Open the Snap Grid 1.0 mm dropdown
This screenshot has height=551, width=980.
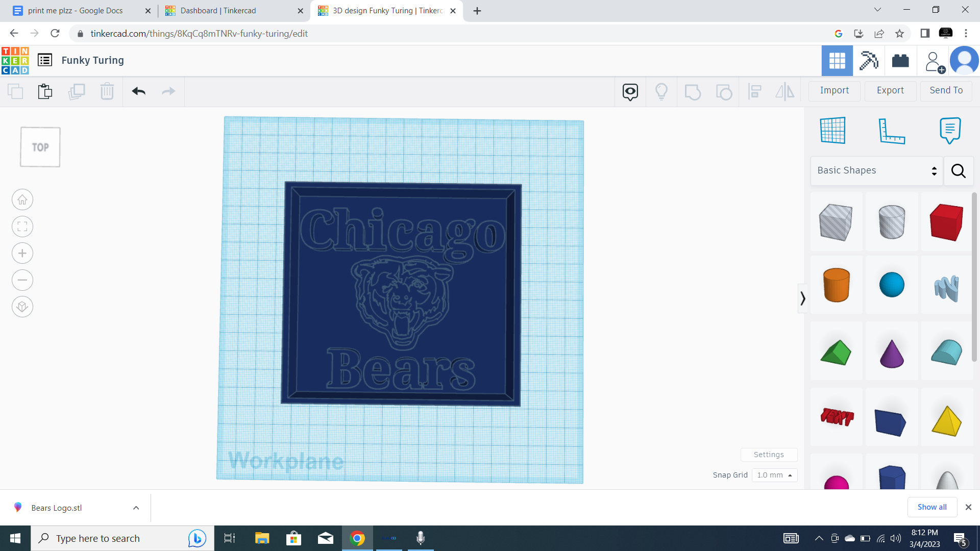point(774,475)
